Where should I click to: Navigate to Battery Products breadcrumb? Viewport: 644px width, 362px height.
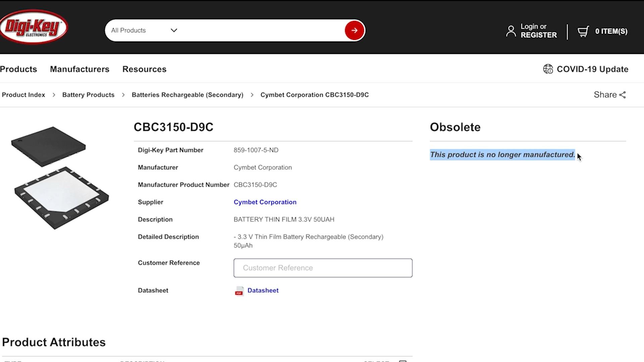(x=88, y=95)
